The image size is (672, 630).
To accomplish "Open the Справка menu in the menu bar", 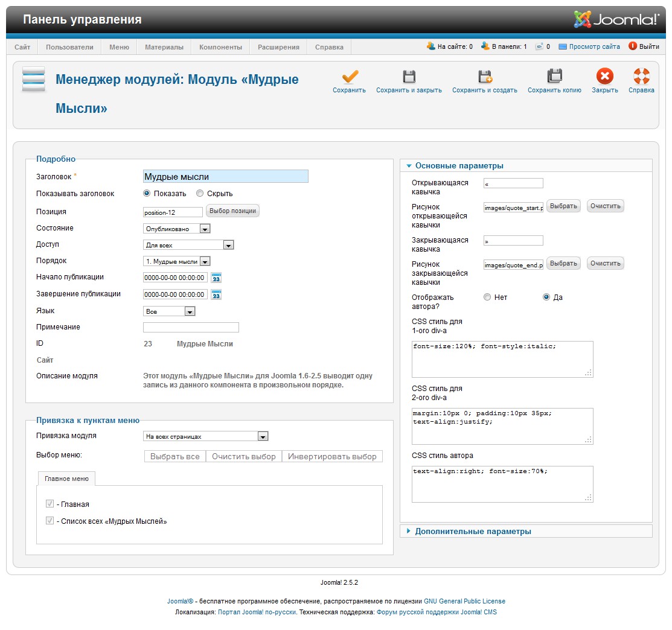I will click(x=329, y=47).
